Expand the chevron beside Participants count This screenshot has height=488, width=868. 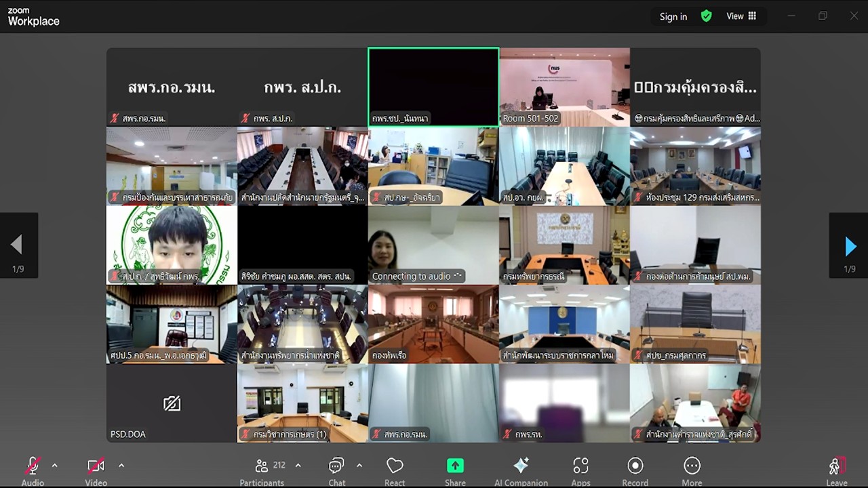tap(298, 466)
